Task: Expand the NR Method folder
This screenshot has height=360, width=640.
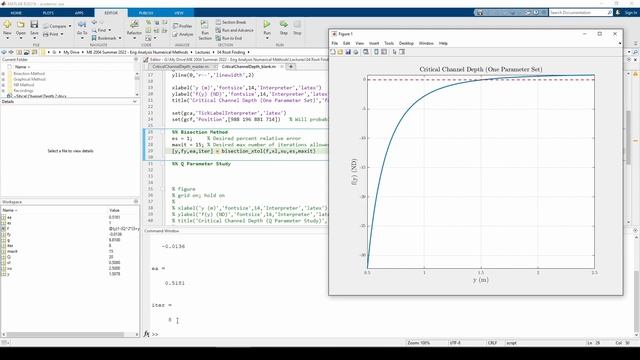Action: click(3, 85)
